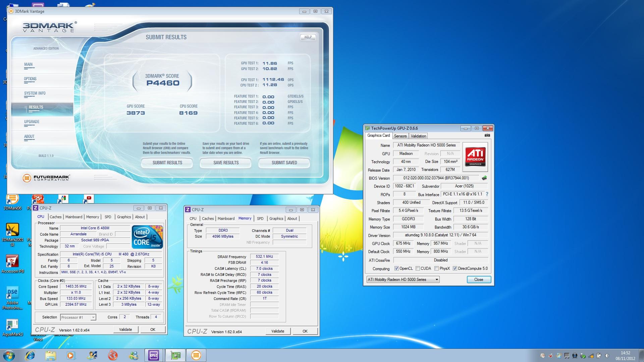Click the GPU-Z Driver Version field

440,235
